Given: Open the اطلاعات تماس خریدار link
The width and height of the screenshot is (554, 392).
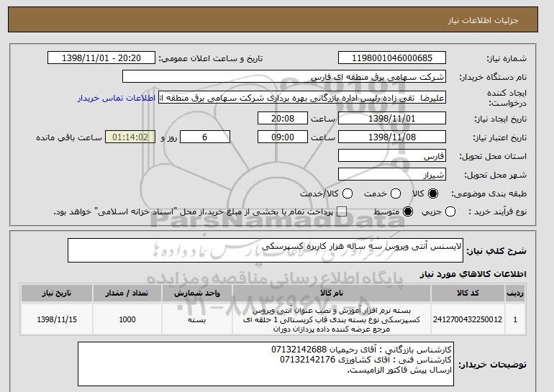Looking at the screenshot, I should (117, 98).
